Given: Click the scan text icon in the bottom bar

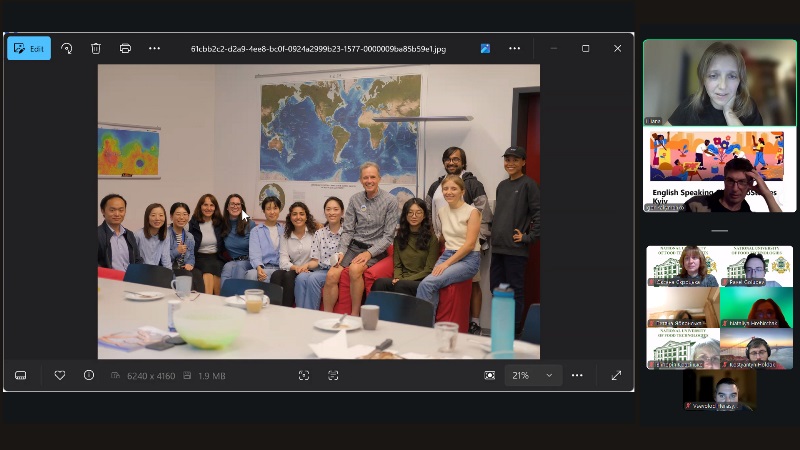Looking at the screenshot, I should [x=333, y=376].
